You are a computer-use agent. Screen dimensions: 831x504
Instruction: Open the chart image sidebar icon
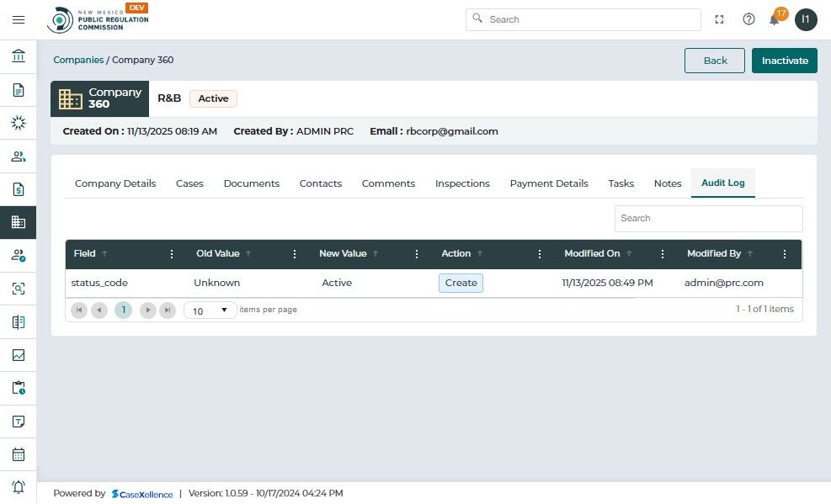pos(19,355)
